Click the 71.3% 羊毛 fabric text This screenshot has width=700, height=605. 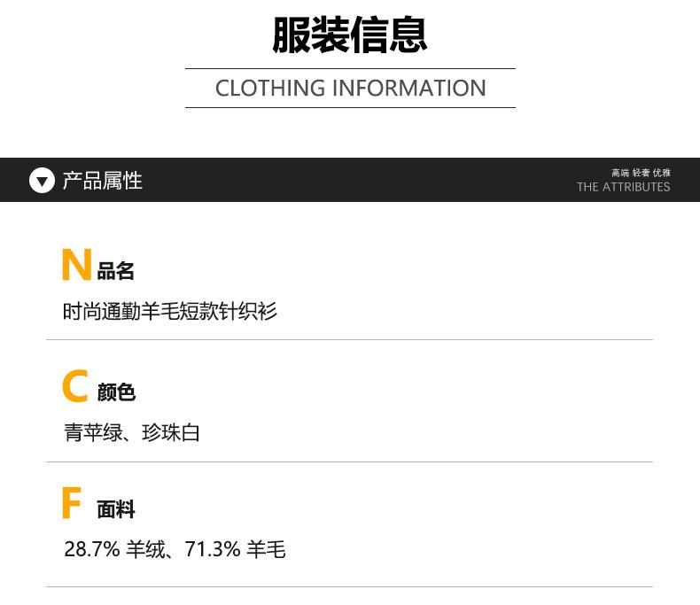(235, 549)
